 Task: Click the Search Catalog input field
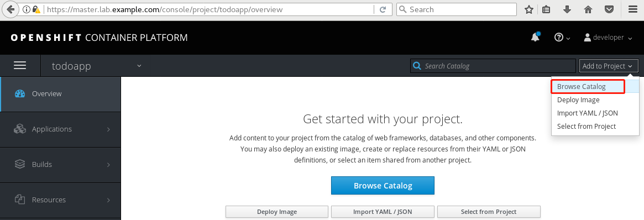(x=493, y=66)
